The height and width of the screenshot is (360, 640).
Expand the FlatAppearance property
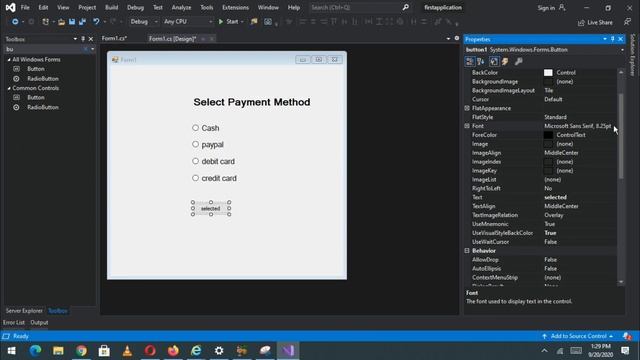[467, 108]
